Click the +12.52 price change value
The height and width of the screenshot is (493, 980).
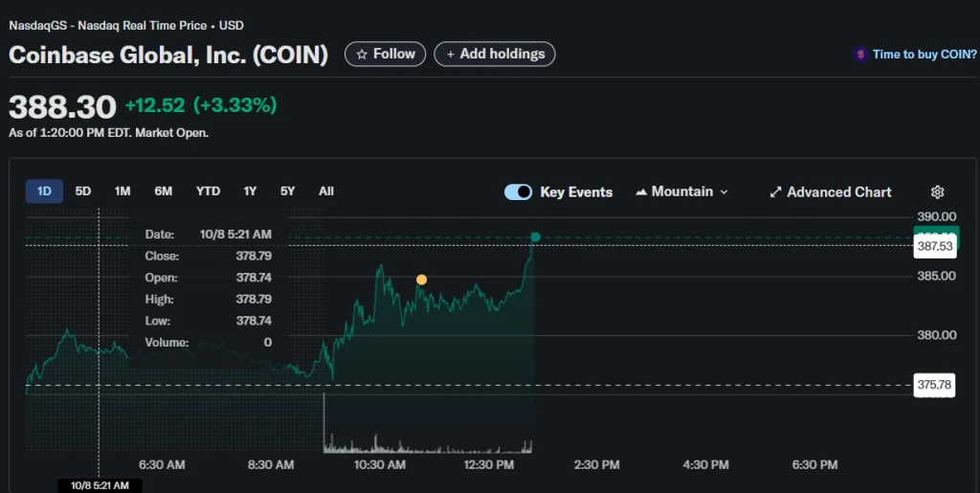155,105
